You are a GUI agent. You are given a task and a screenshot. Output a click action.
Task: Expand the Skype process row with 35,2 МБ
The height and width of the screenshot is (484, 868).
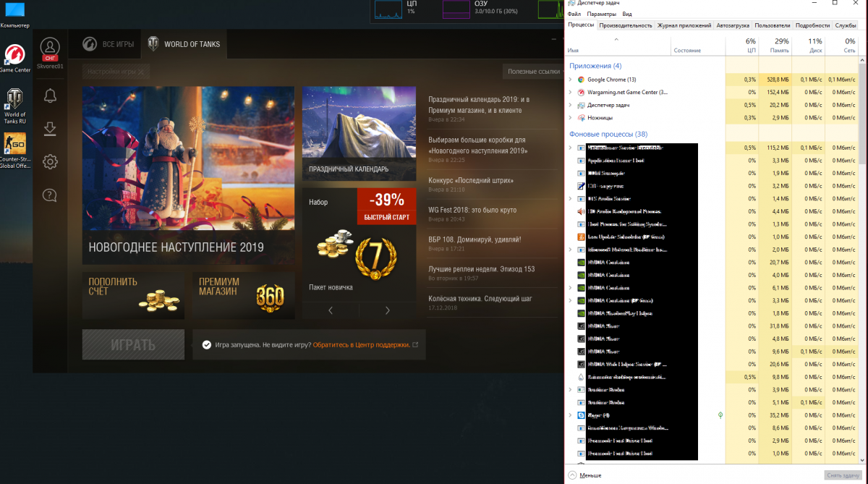pyautogui.click(x=570, y=415)
